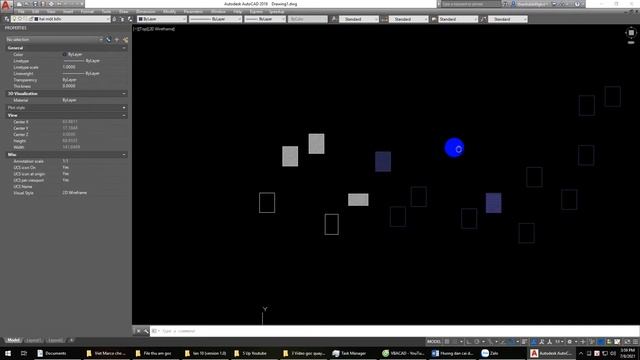Open the No selection dropdown in Properties

coord(54,40)
